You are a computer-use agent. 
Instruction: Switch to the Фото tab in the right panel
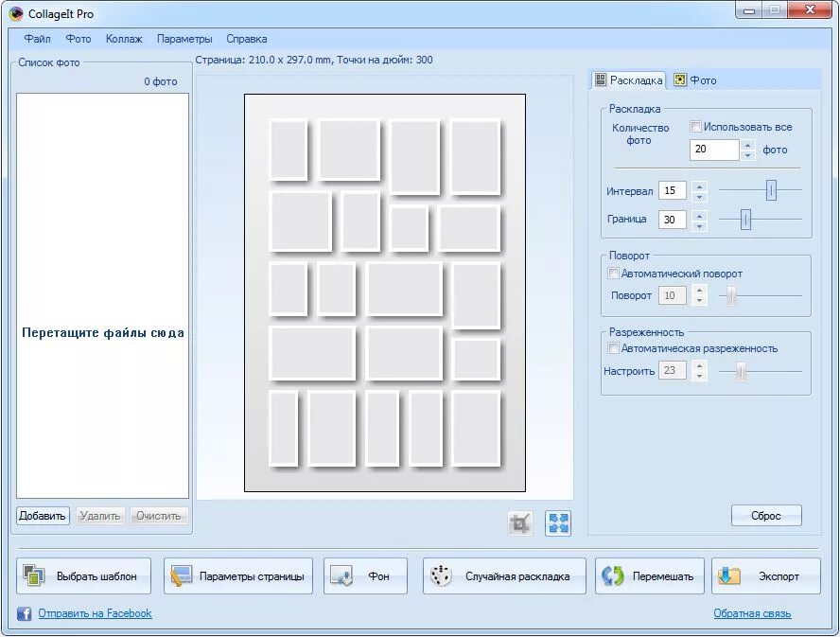(695, 80)
